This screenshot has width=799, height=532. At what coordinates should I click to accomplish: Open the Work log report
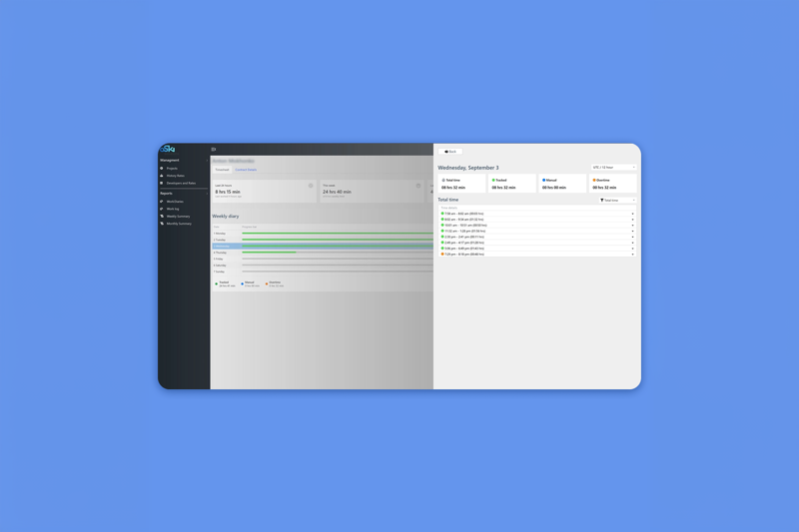point(173,209)
